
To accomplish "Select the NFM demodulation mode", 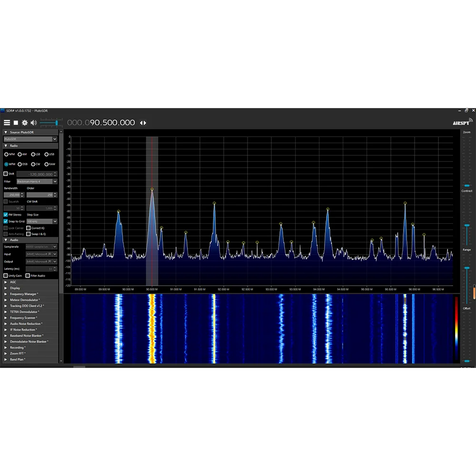I will pos(7,154).
